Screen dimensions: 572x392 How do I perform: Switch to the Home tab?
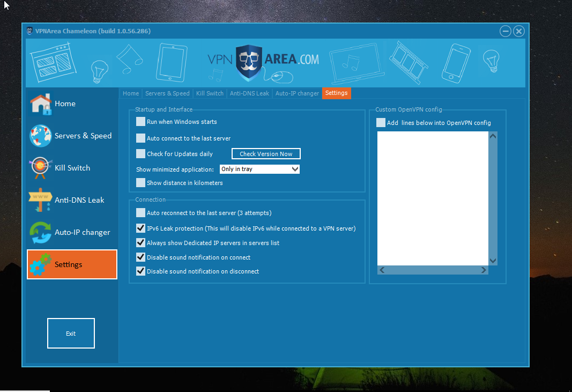[x=131, y=93]
